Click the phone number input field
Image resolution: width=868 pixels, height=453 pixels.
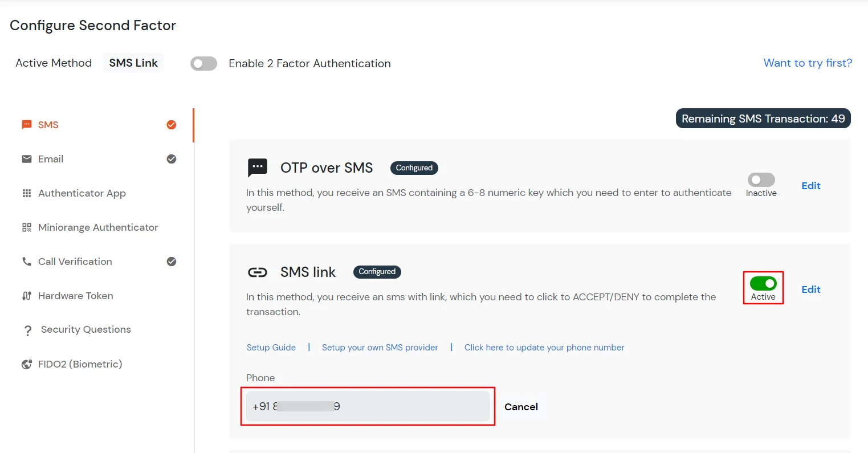coord(368,406)
